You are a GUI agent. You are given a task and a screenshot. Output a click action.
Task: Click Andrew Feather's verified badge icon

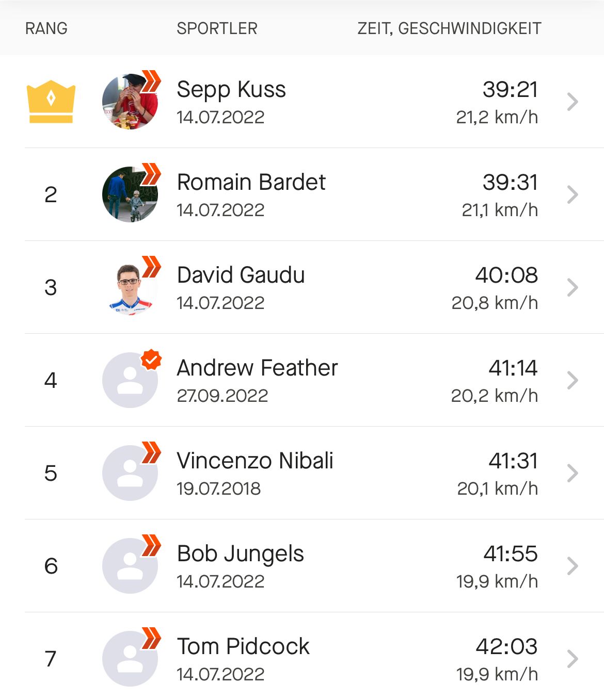click(151, 360)
